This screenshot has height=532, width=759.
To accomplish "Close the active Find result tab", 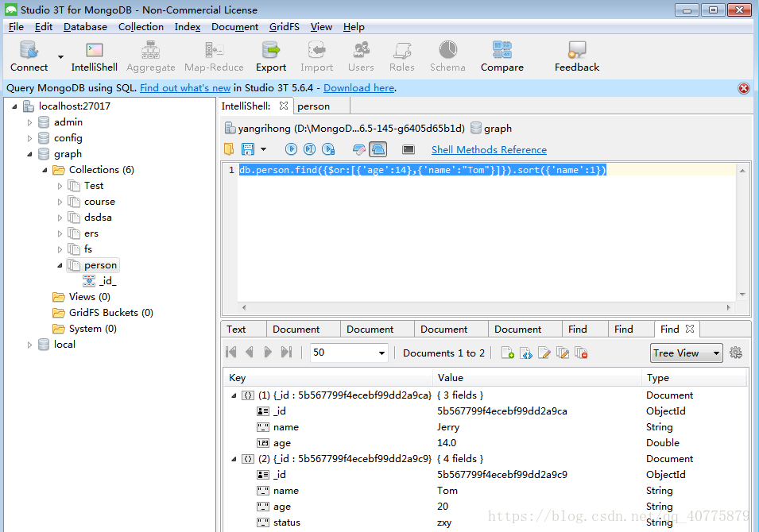I will pos(690,329).
